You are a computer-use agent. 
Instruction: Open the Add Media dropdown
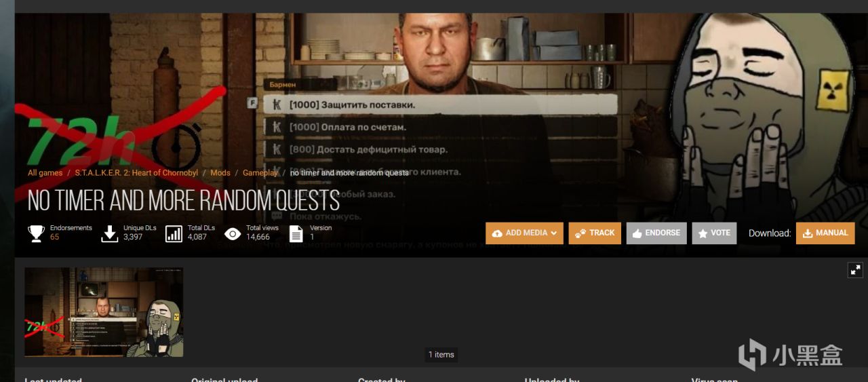[524, 233]
